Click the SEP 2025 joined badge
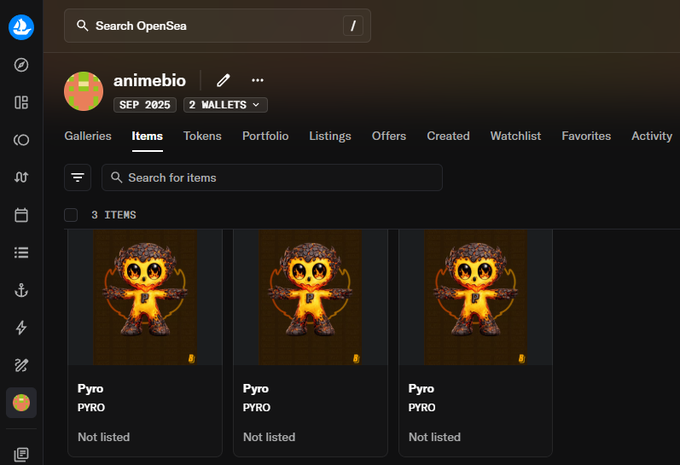The image size is (680, 465). [145, 105]
